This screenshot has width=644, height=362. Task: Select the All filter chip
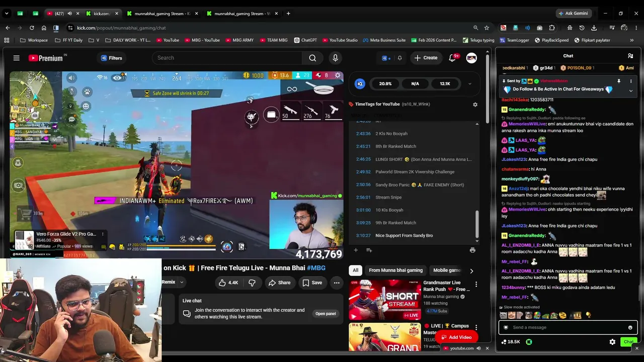(355, 270)
